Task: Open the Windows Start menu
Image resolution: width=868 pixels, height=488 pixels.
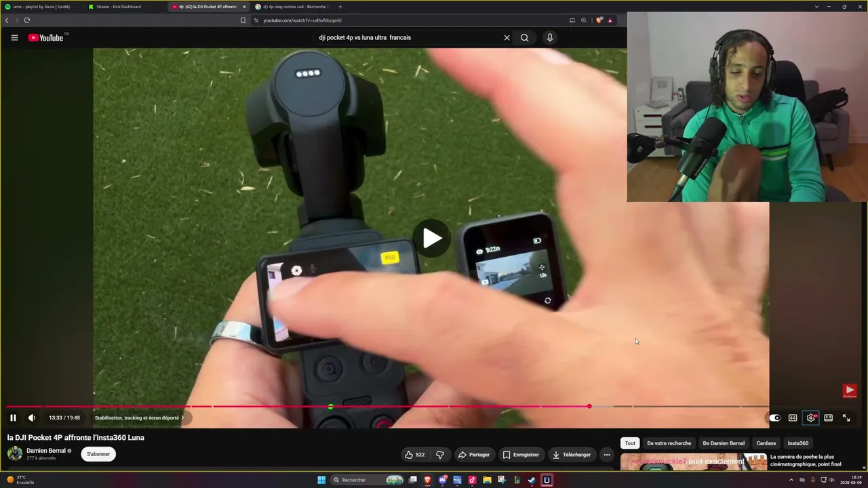Action: pyautogui.click(x=321, y=480)
